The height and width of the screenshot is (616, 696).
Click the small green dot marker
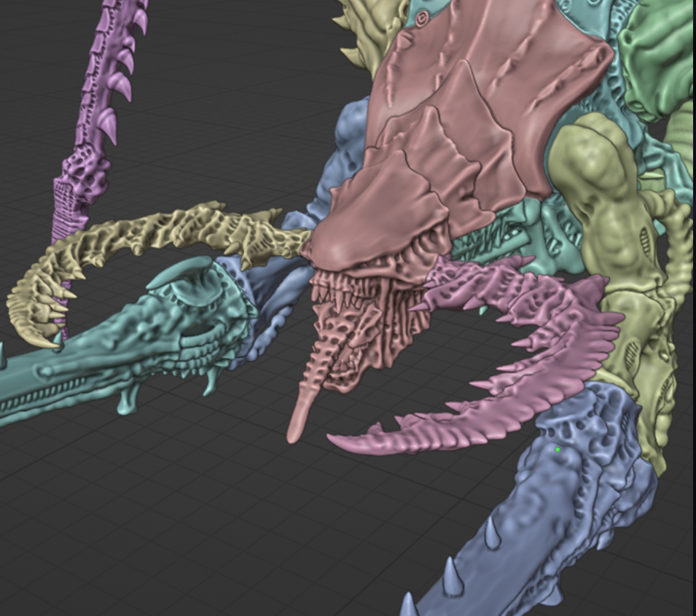click(558, 450)
